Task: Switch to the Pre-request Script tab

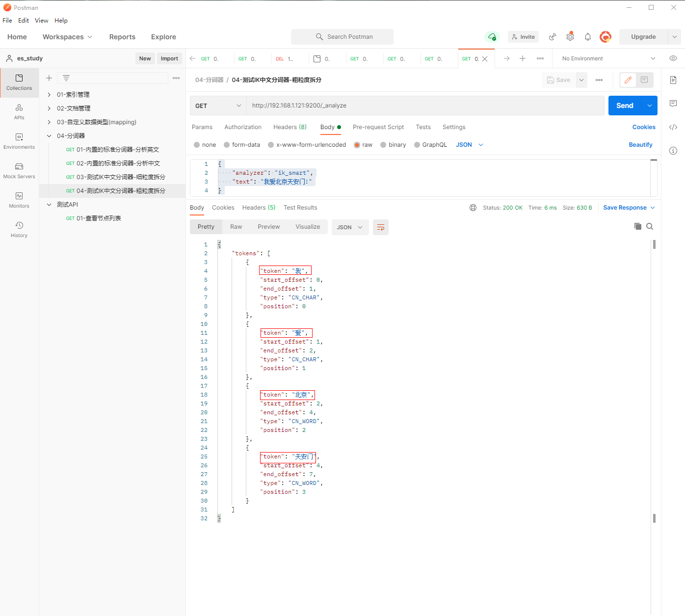Action: [378, 127]
